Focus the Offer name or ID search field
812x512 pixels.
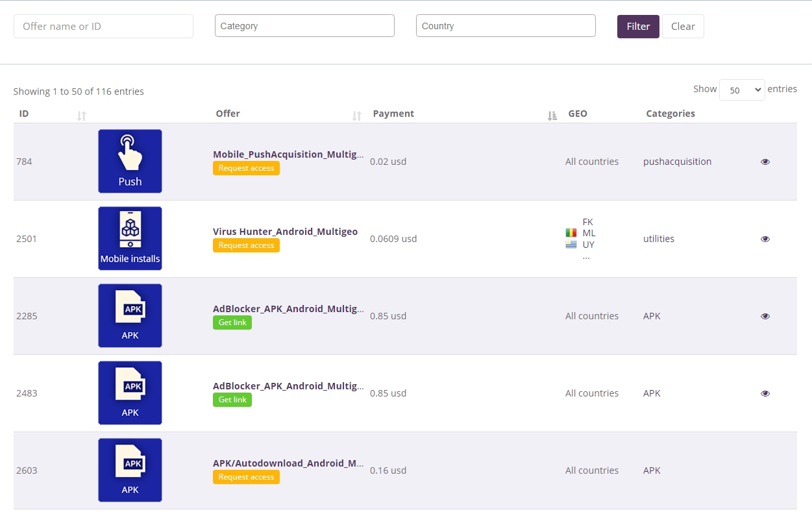point(103,27)
